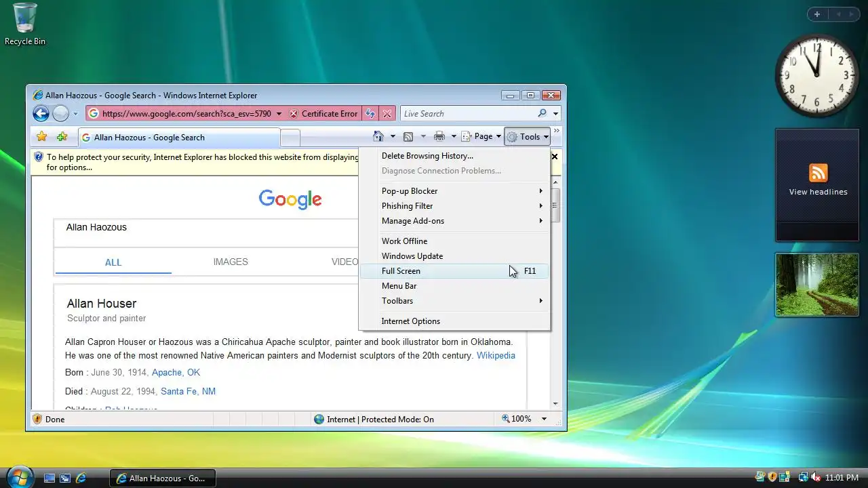
Task: Click the muted volume tray icon
Action: [x=816, y=478]
